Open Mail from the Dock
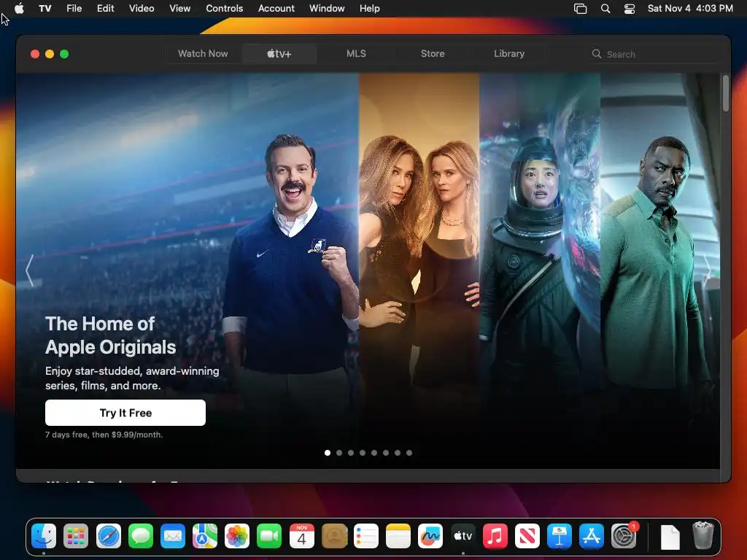The image size is (747, 560). (x=172, y=536)
